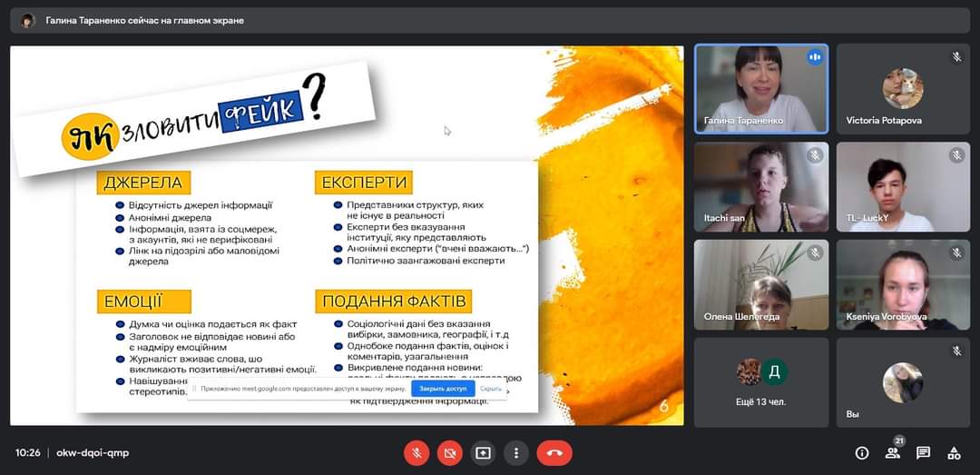The width and height of the screenshot is (980, 475).
Task: Click speaking indicator on Галина Тараненко tile
Action: 814,57
